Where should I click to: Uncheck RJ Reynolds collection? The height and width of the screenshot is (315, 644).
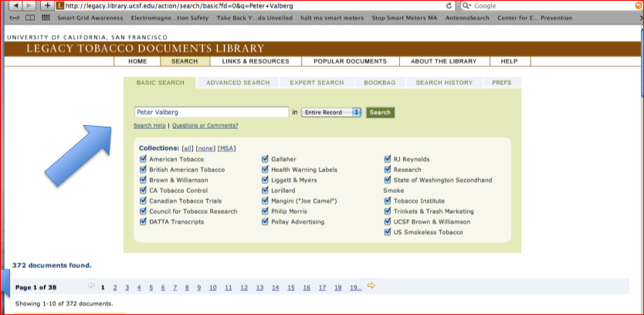click(388, 158)
